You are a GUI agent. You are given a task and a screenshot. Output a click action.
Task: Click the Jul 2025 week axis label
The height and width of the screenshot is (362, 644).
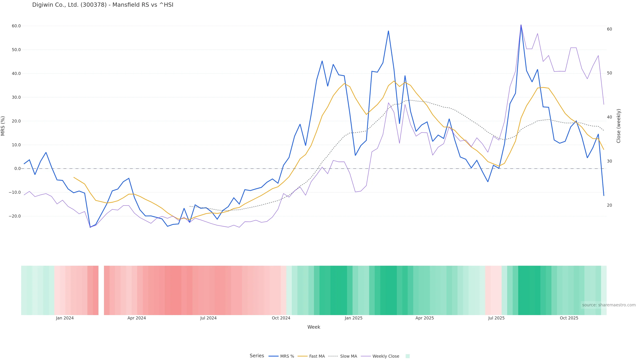[496, 318]
